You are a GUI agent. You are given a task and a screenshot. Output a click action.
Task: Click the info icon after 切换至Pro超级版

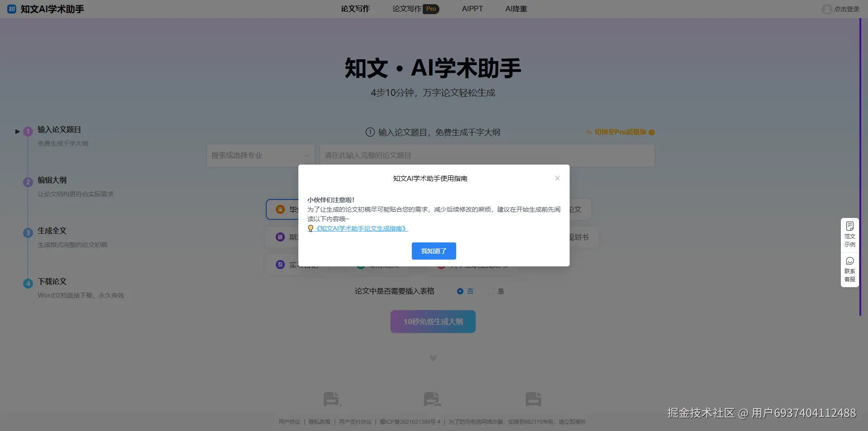coord(652,132)
